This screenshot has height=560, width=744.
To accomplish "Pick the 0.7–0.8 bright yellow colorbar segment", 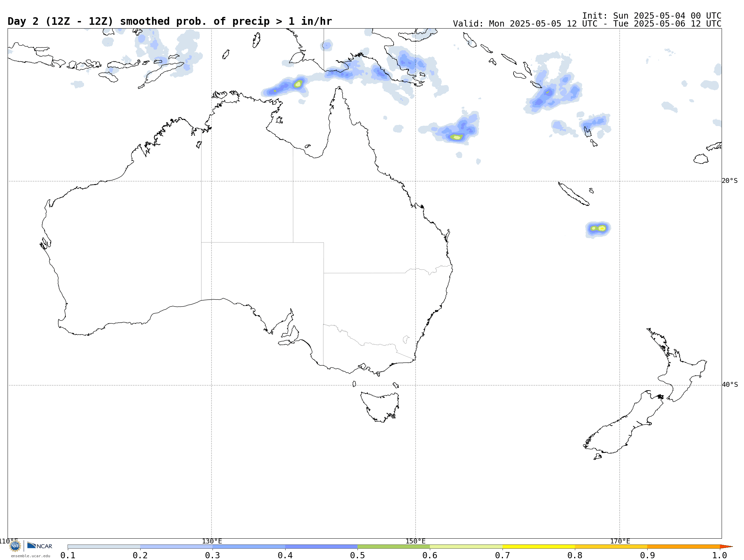I will 539,547.
